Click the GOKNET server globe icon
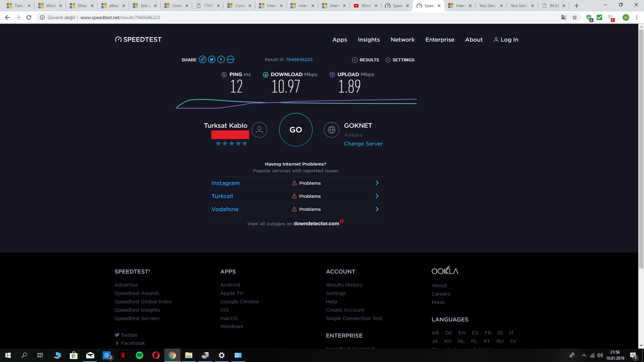Viewport: 644px width, 362px height. [331, 130]
